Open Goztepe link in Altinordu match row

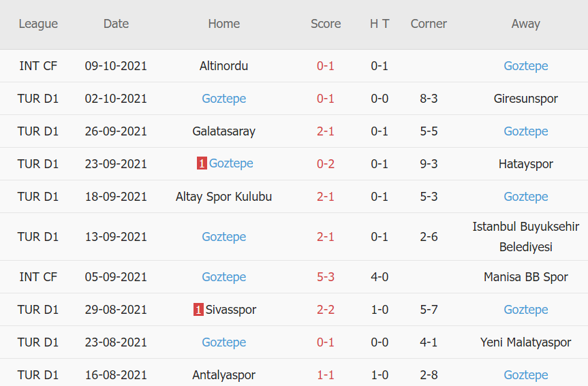point(525,66)
